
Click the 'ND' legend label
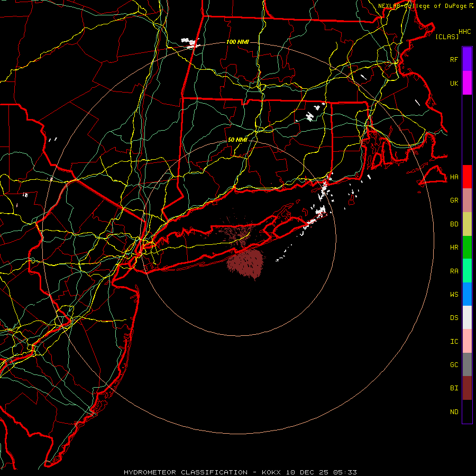pos(454,412)
